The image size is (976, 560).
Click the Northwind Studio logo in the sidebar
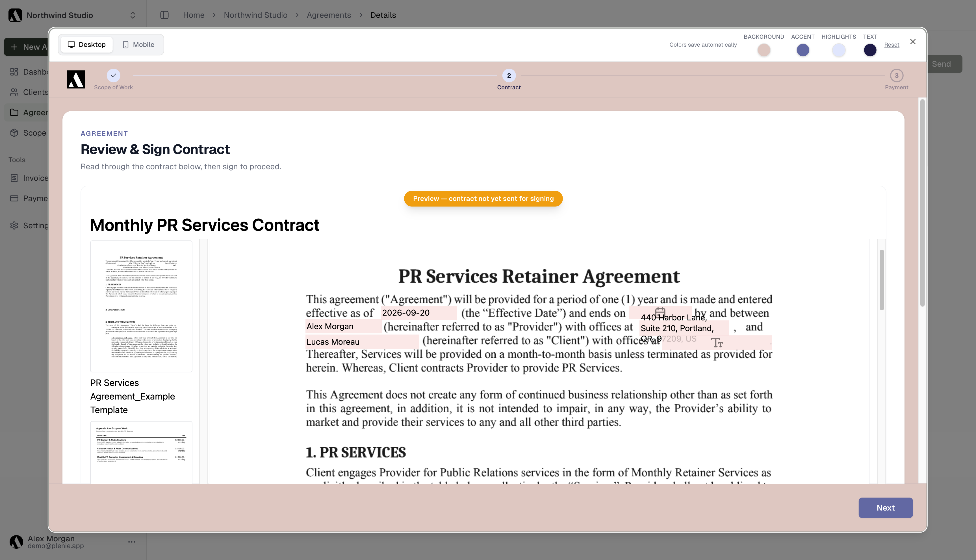(x=15, y=15)
